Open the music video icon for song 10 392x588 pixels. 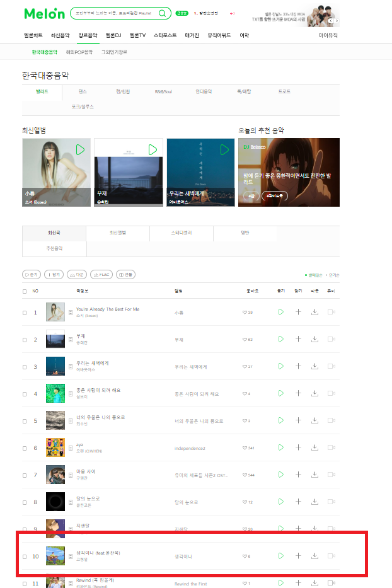[x=331, y=556]
